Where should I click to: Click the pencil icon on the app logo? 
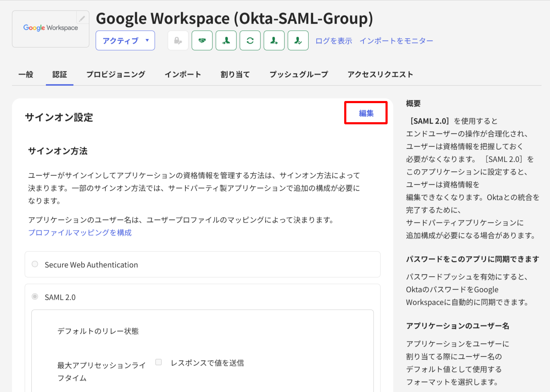pyautogui.click(x=82, y=18)
